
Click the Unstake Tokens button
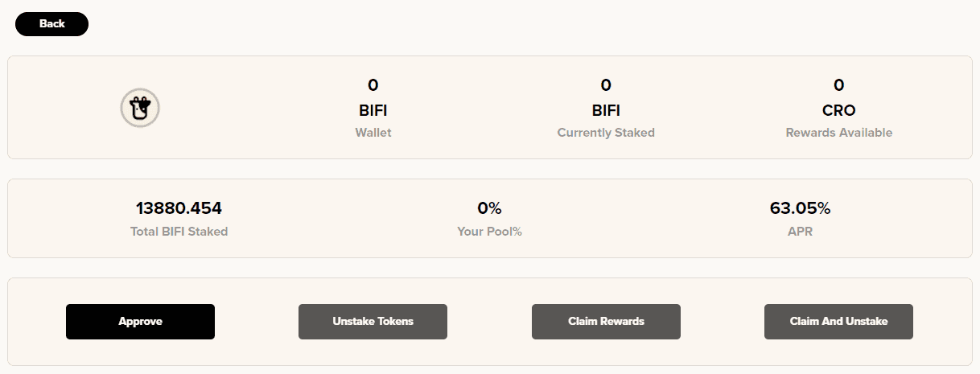click(373, 322)
